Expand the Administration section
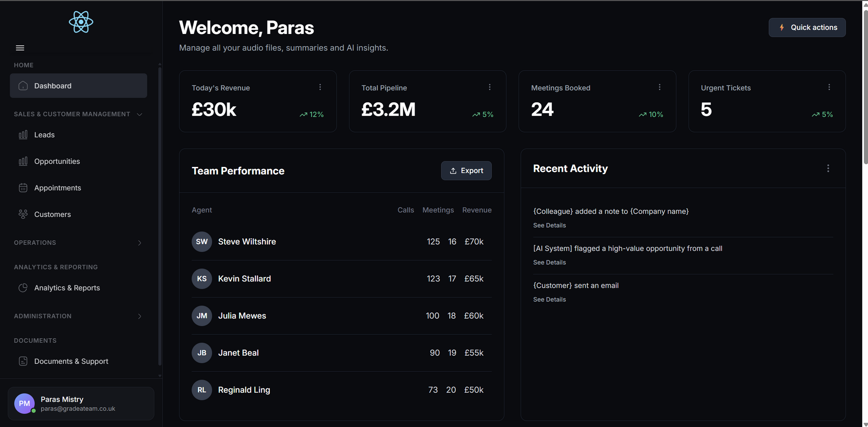This screenshot has height=427, width=868. coord(139,316)
